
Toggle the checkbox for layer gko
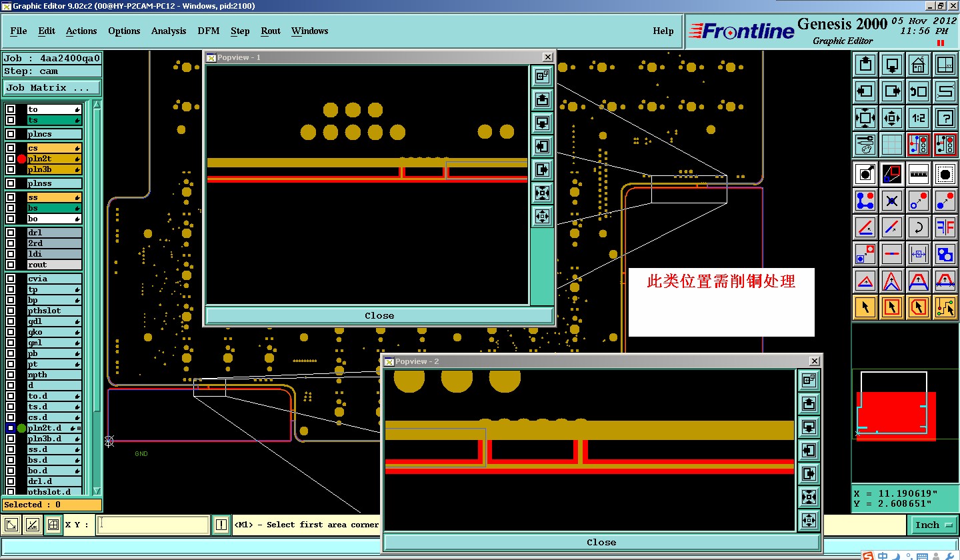click(11, 332)
